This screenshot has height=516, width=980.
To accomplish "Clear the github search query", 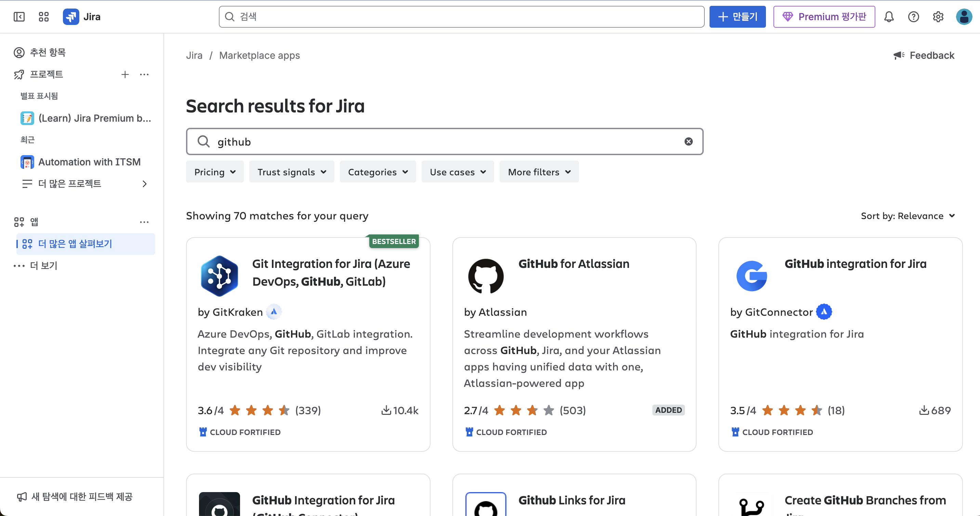I will (x=689, y=141).
